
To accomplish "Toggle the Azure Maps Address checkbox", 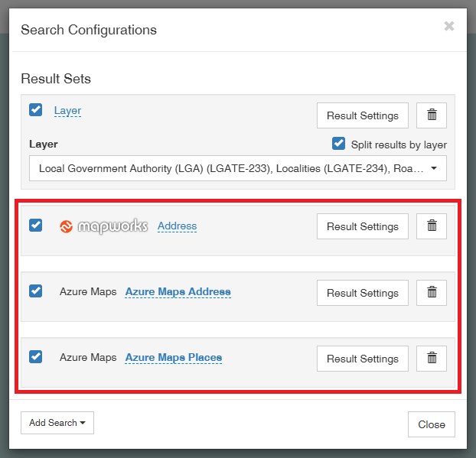I will click(x=35, y=291).
